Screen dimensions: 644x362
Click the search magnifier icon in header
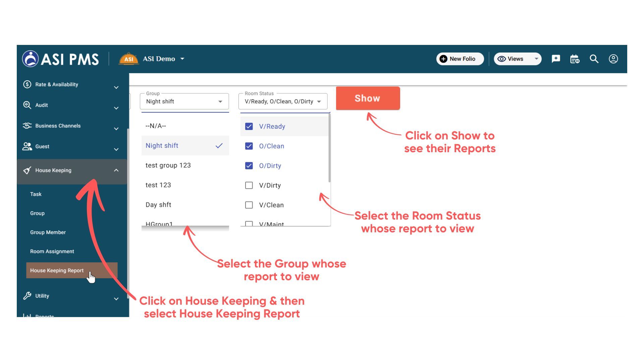[594, 59]
